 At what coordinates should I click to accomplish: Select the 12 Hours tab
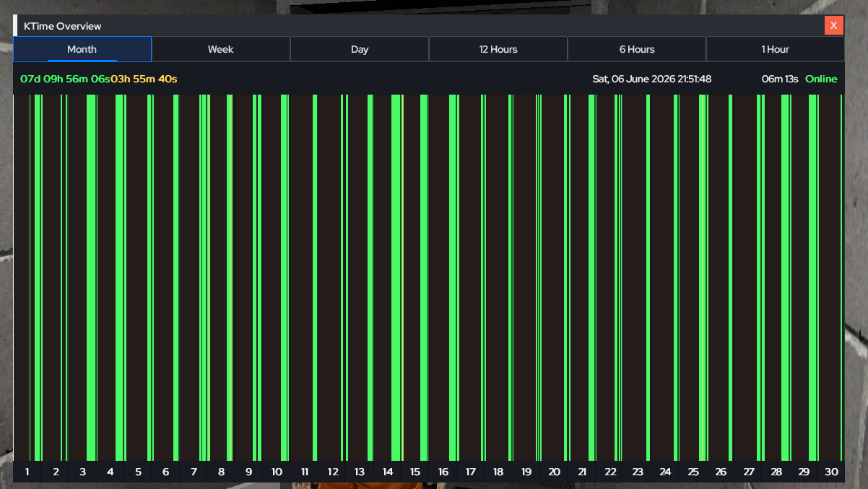498,49
